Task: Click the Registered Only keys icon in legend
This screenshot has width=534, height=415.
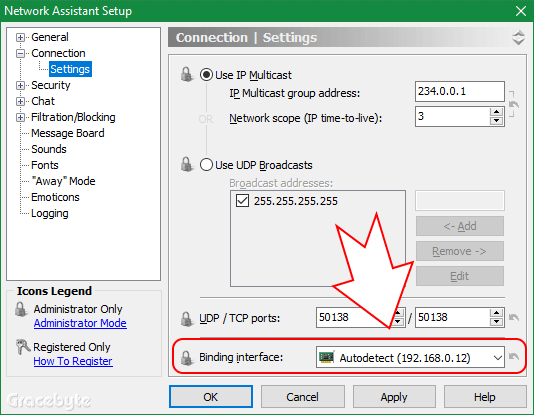Action: pos(22,347)
